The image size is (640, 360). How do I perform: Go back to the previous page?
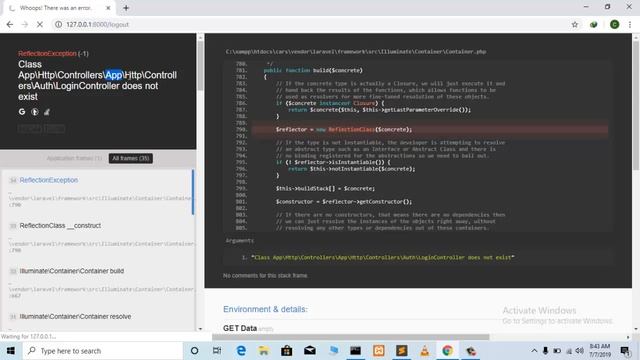pos(10,24)
